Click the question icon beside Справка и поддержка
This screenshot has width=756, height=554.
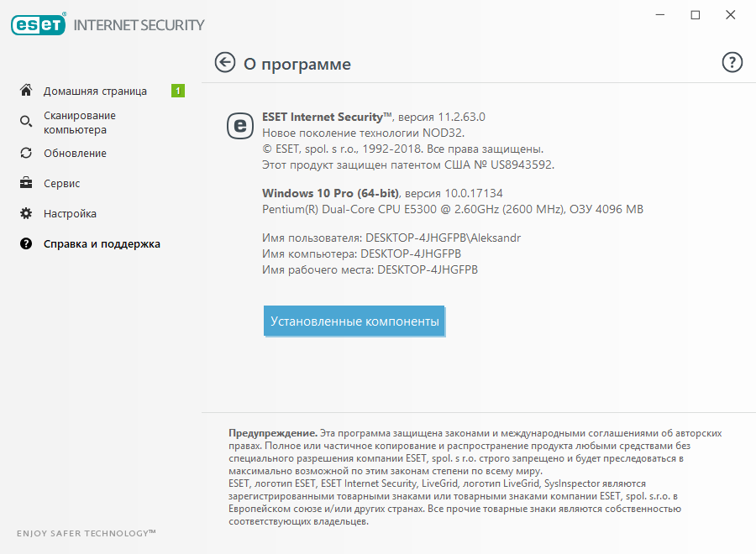[26, 243]
